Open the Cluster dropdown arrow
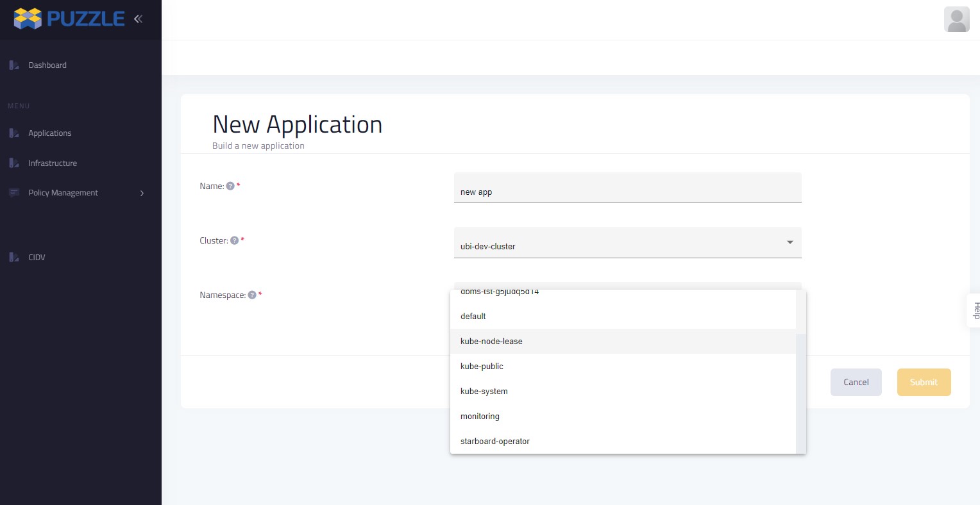980x505 pixels. coord(790,242)
